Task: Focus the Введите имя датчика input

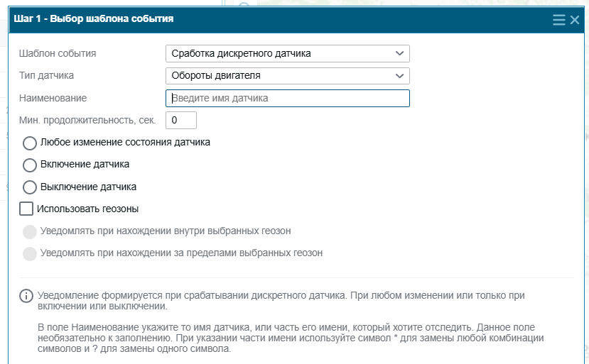Action: 287,99
